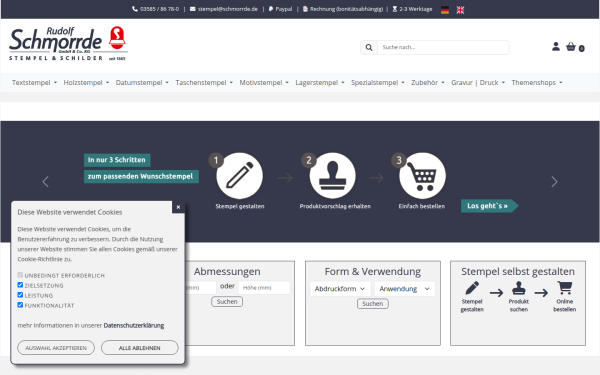Focus the Höhe (mm) input field
This screenshot has height=375, width=600.
coord(264,288)
